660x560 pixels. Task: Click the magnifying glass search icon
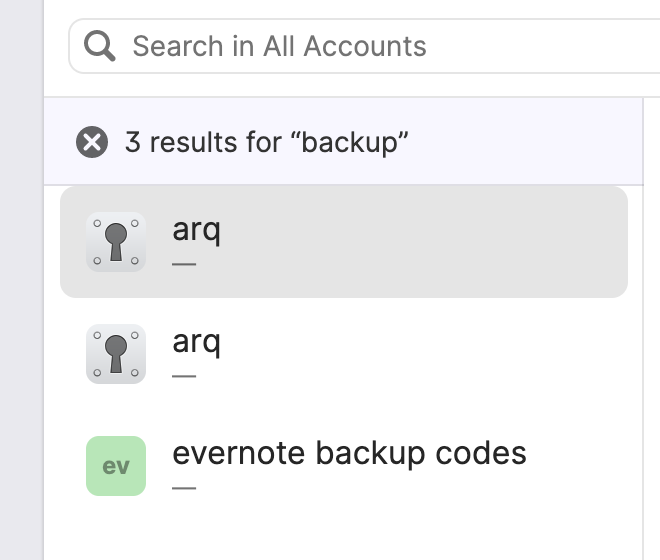(x=100, y=46)
